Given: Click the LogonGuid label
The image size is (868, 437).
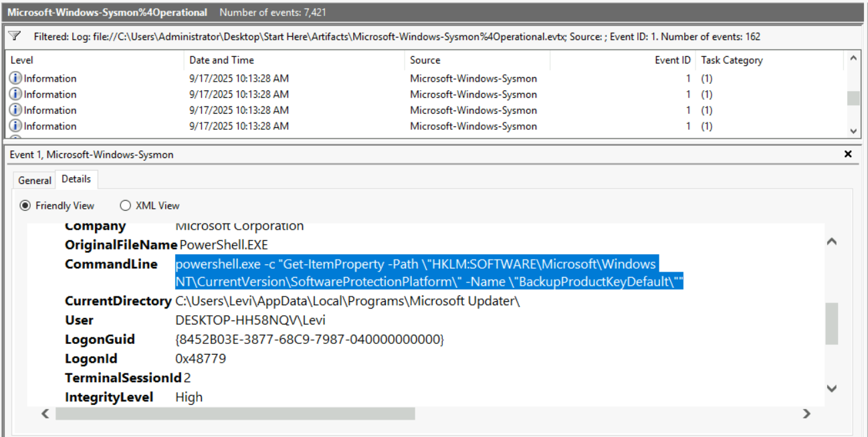Looking at the screenshot, I should (100, 339).
